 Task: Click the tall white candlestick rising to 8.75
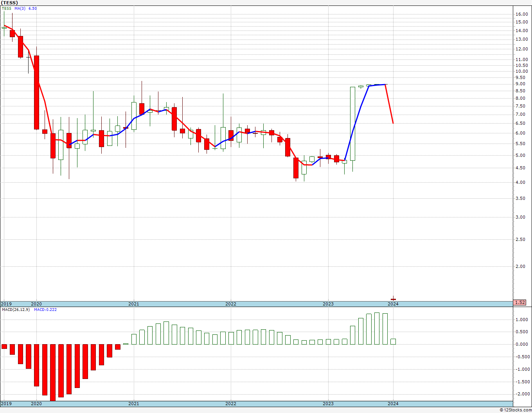pyautogui.click(x=352, y=124)
